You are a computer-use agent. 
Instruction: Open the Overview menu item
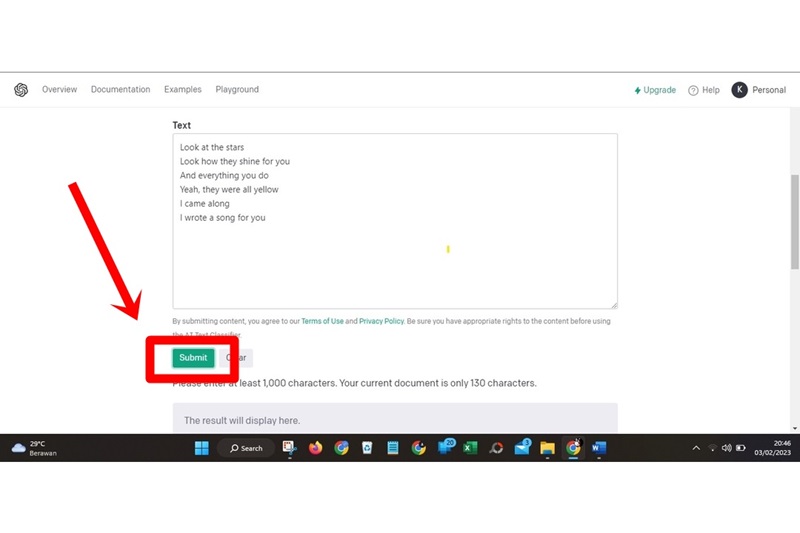59,89
